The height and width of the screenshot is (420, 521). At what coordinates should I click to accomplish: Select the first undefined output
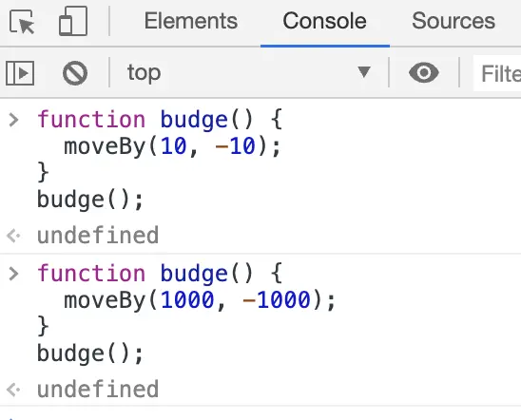tap(98, 235)
